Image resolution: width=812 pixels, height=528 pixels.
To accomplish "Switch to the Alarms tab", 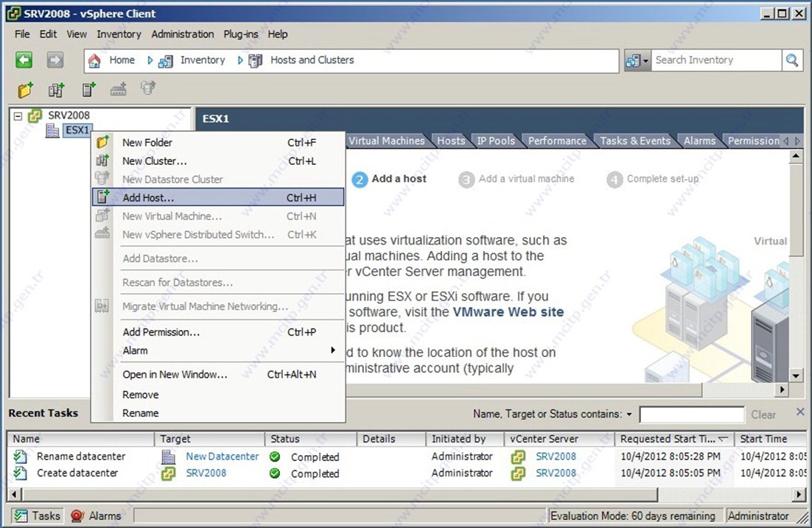I will point(699,141).
